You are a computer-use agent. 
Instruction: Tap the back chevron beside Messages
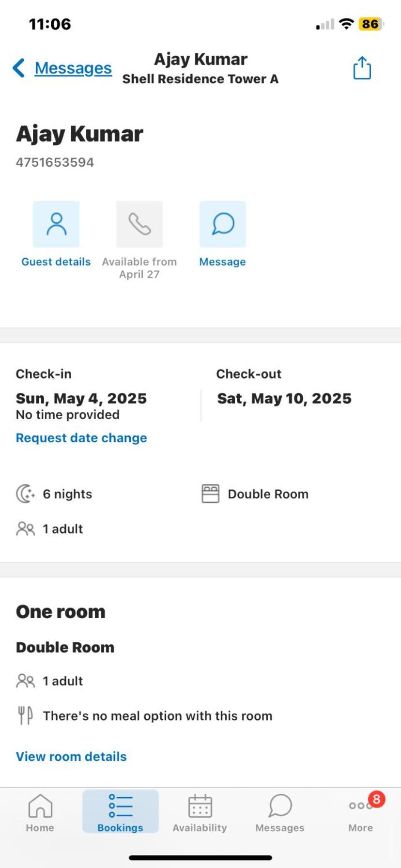[19, 68]
